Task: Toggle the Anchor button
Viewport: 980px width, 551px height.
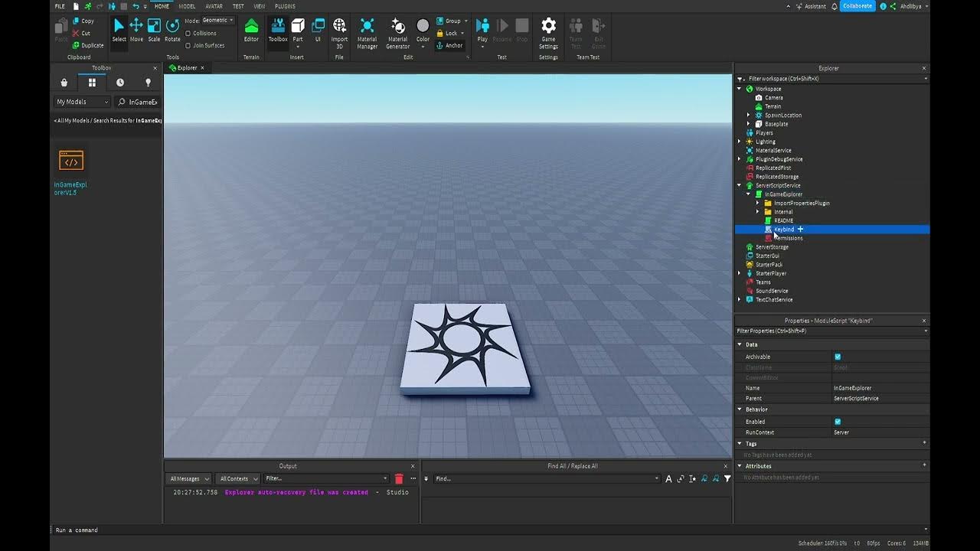Action: point(449,45)
